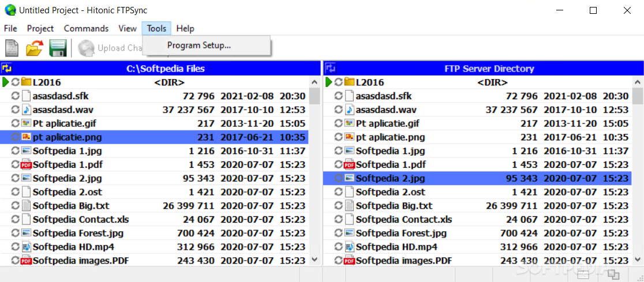
Task: Click the C:\Softpedia Files pane header
Action: tap(160, 68)
